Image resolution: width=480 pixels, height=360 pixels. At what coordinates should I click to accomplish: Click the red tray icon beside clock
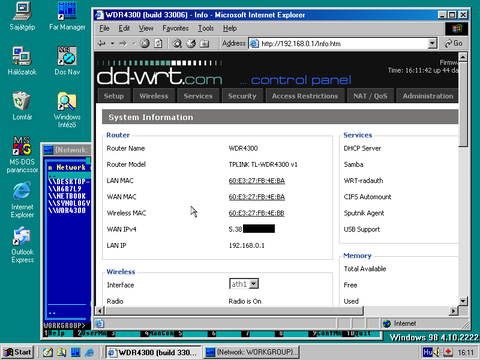(x=448, y=352)
